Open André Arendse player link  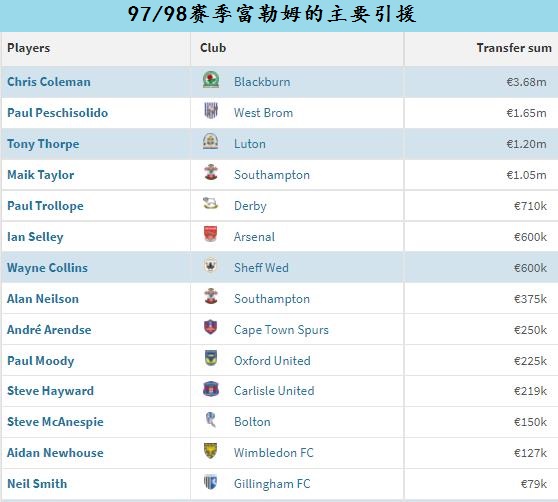pyautogui.click(x=49, y=329)
